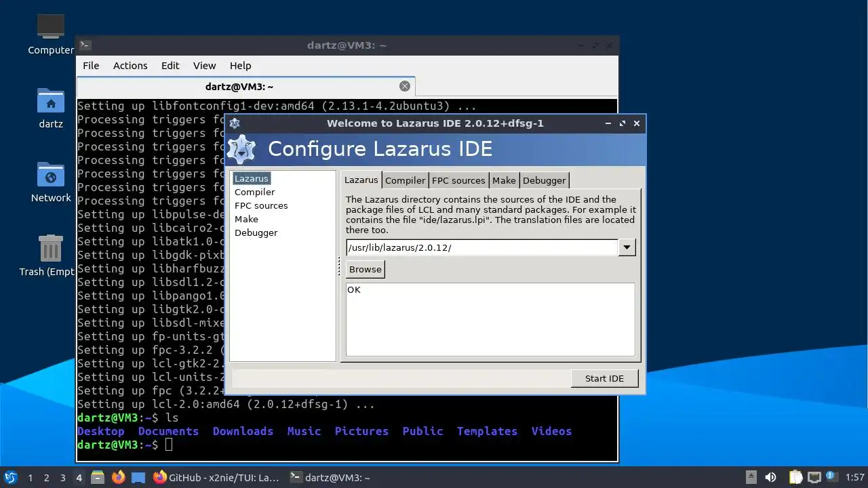868x488 pixels.
Task: Switch to virtual desktop 3
Action: click(x=62, y=478)
